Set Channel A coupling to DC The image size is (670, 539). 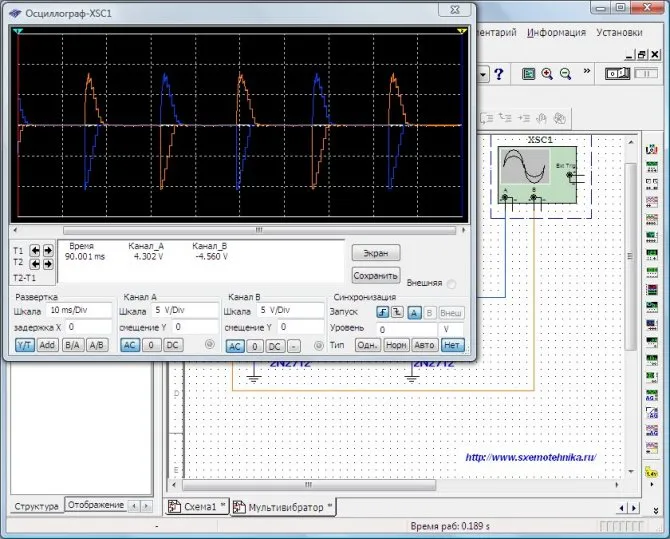(x=173, y=345)
